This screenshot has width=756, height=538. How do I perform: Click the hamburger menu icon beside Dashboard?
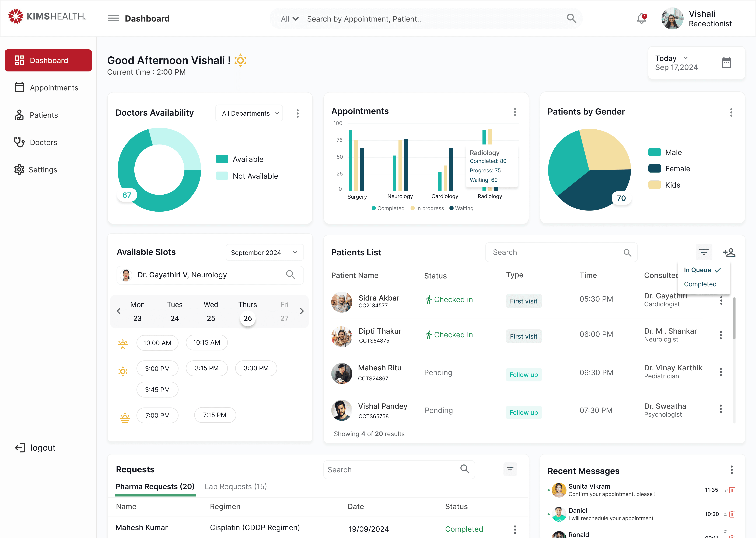pos(113,19)
